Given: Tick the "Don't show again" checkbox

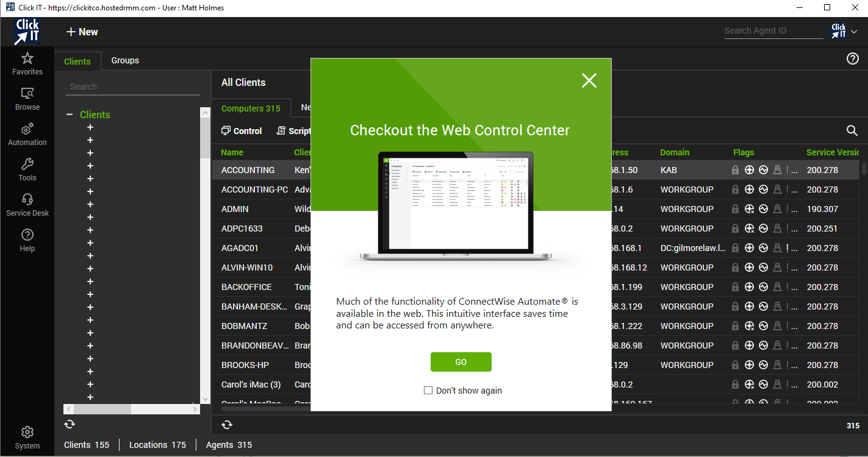Looking at the screenshot, I should point(428,391).
